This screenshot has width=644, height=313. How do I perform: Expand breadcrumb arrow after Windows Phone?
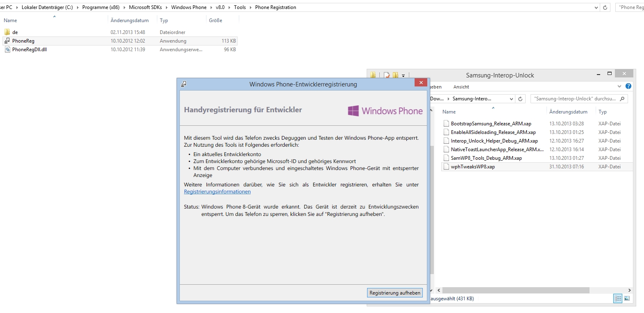pos(211,7)
